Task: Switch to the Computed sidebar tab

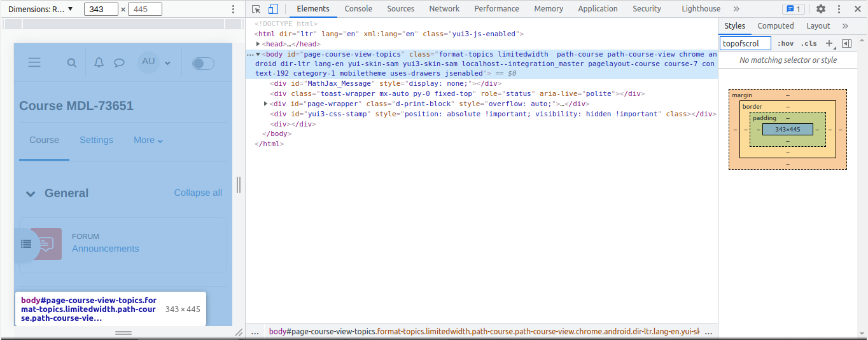Action: click(775, 26)
